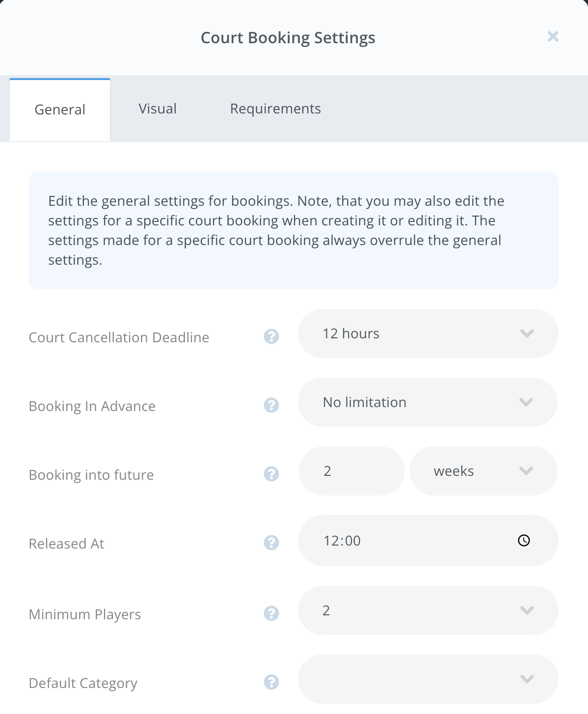Click the clock icon in Released At field
The width and height of the screenshot is (588, 714).
coord(524,541)
